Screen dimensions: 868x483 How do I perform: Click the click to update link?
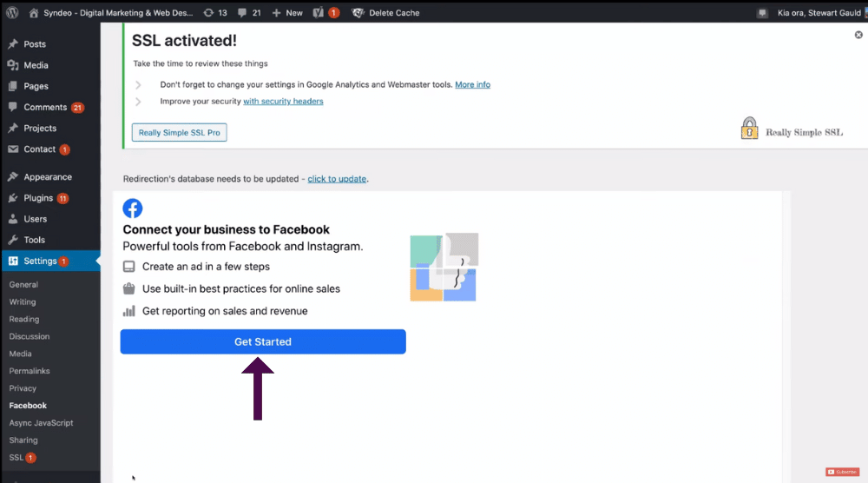[x=337, y=179]
